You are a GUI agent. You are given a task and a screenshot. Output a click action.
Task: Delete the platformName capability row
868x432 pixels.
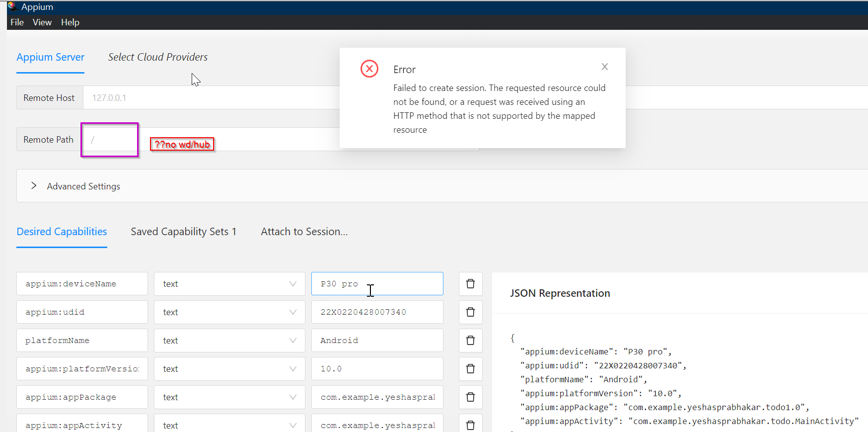pyautogui.click(x=470, y=341)
